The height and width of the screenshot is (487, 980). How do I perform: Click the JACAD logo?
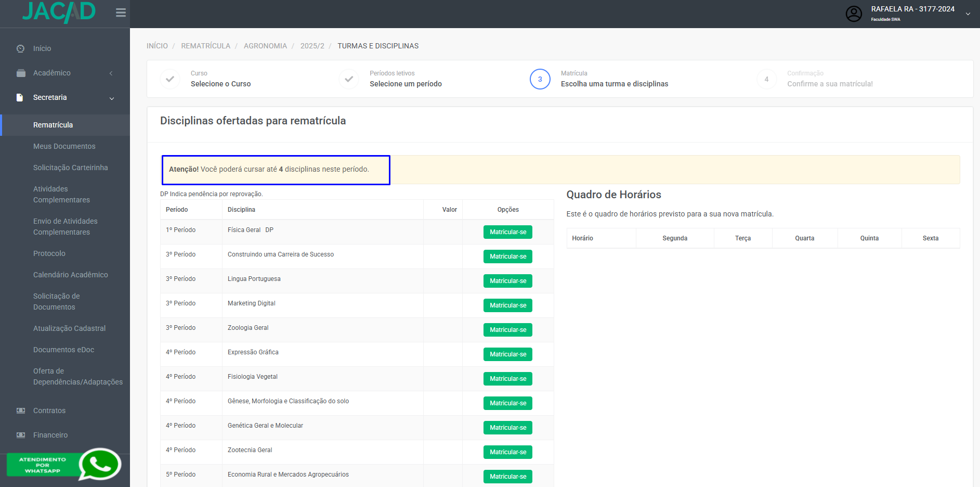(x=59, y=12)
